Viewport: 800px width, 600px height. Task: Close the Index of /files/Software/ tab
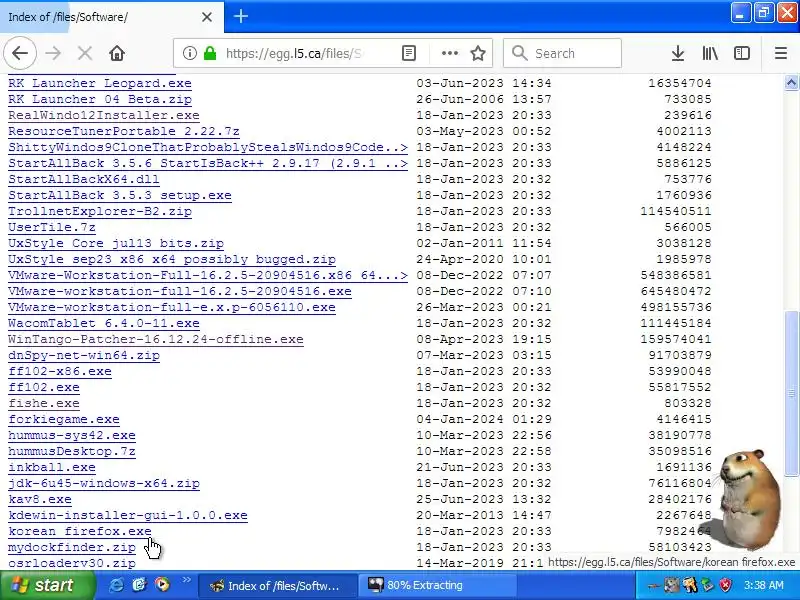click(x=207, y=17)
